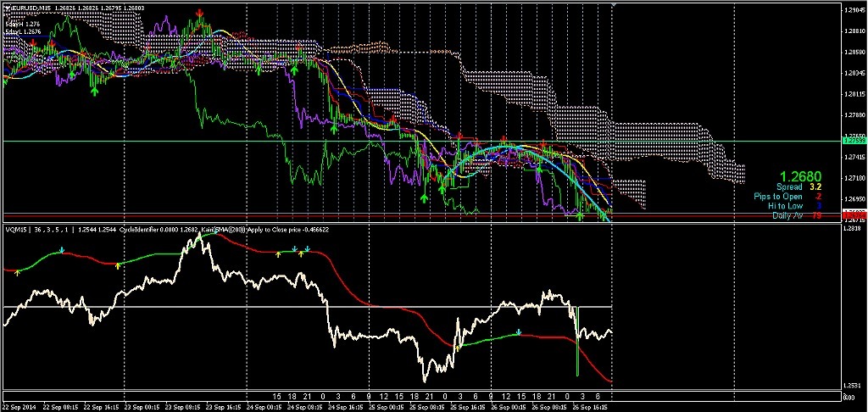Click the 25 Sep 00:15 time axis label
Screen dimensions: 868x412
(x=385, y=406)
